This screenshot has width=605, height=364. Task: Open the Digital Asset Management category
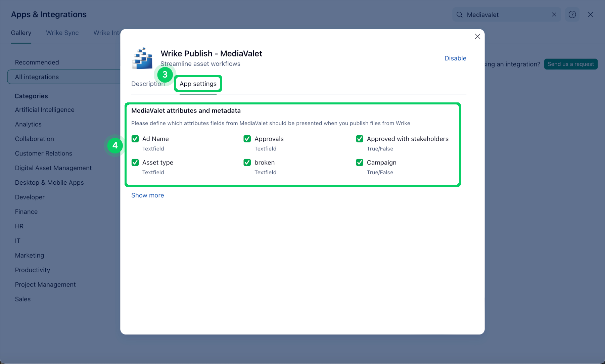53,168
